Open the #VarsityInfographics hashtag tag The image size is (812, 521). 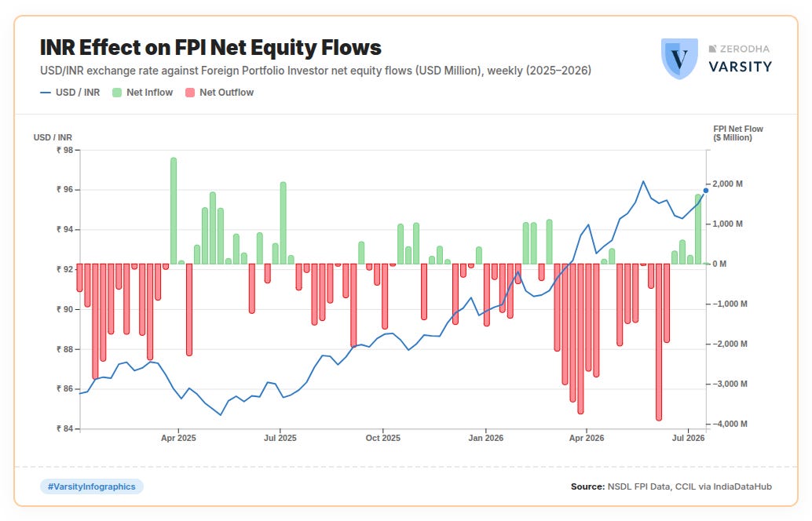(x=92, y=486)
